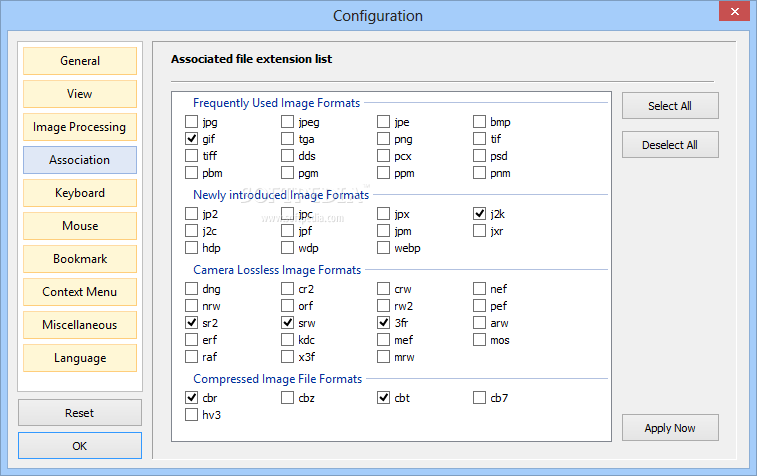757x476 pixels.
Task: Go to the Context Menu section
Action: [80, 292]
